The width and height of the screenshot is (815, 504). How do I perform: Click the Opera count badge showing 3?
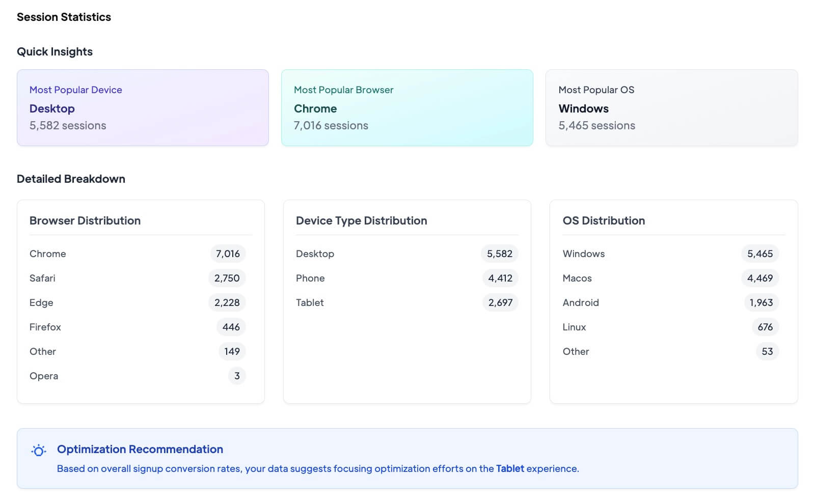(237, 376)
